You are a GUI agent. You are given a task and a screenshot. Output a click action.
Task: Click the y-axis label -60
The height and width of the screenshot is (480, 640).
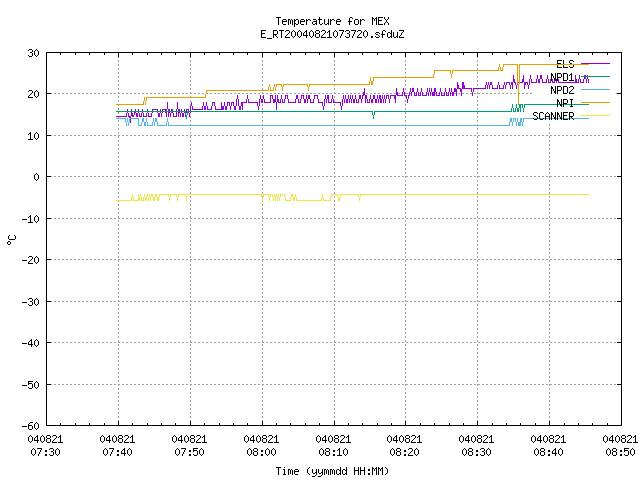tap(31, 426)
